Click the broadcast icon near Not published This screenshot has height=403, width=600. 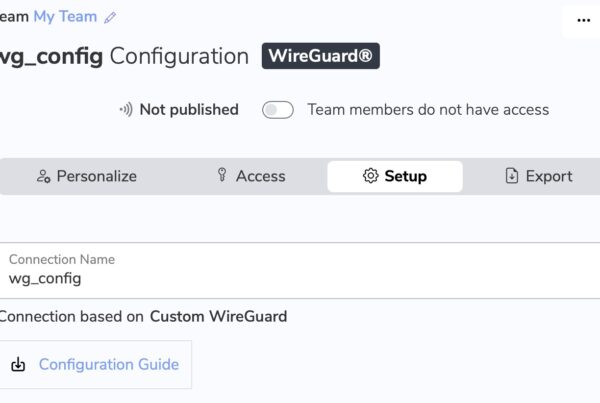126,110
